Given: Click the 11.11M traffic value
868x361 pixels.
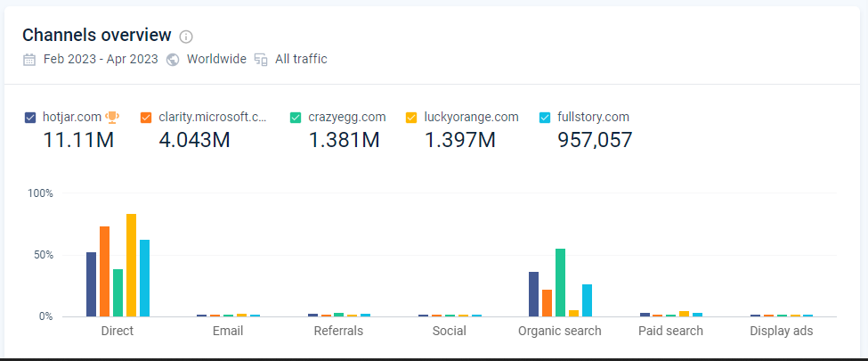Looking at the screenshot, I should 78,140.
